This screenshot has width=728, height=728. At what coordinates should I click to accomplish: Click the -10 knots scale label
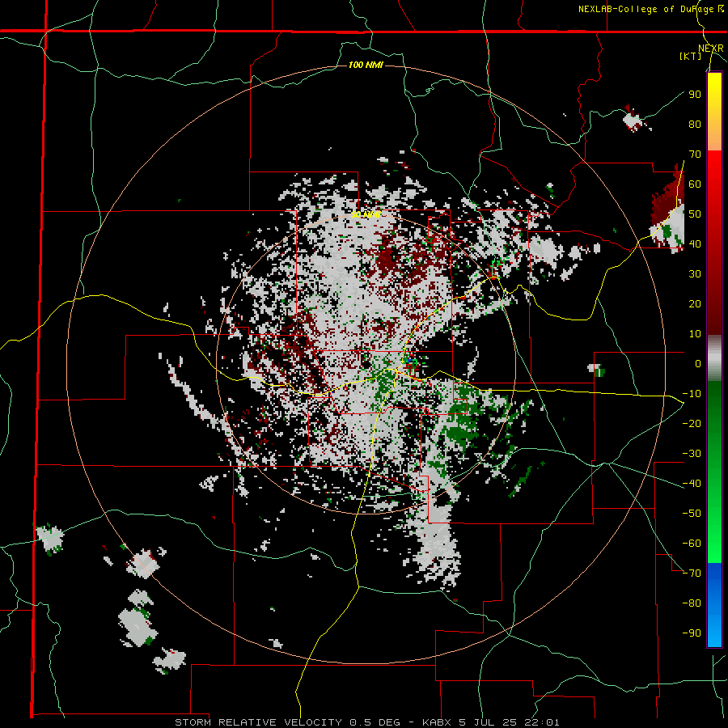(692, 394)
